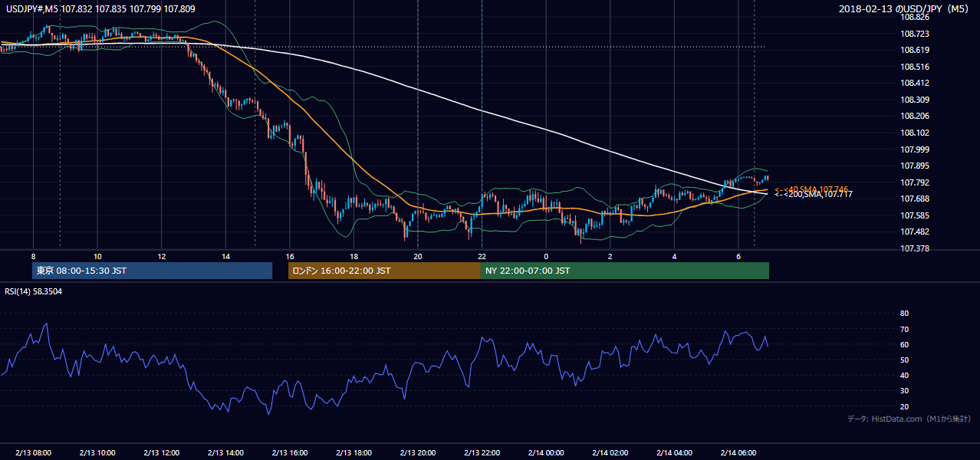Click the 107.688 price axis label
This screenshot has height=460, width=980.
point(915,199)
